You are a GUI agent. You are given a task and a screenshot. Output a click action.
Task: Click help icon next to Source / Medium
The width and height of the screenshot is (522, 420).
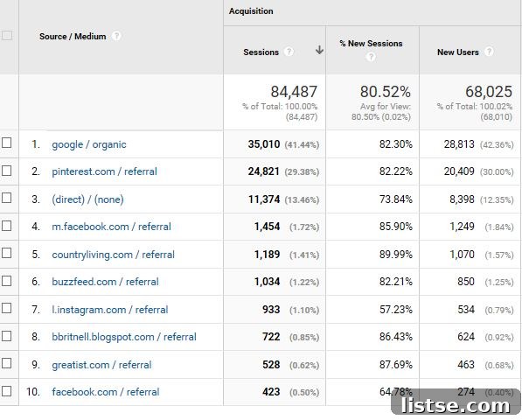tap(116, 36)
